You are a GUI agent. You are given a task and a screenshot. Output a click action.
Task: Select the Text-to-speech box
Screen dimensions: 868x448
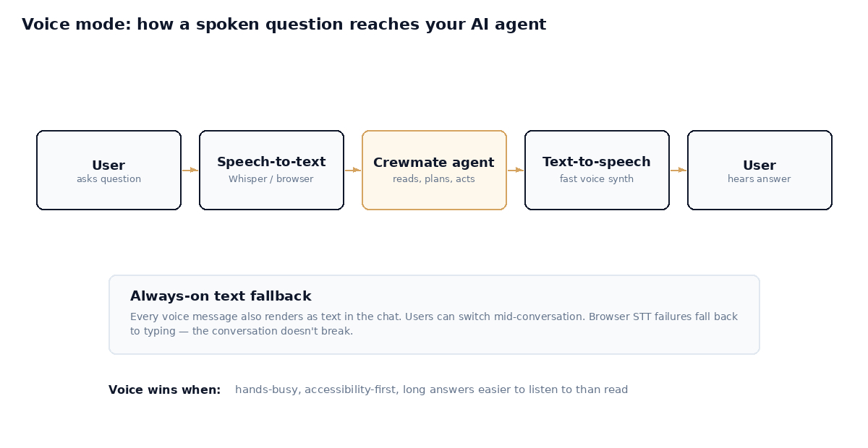[x=597, y=171]
